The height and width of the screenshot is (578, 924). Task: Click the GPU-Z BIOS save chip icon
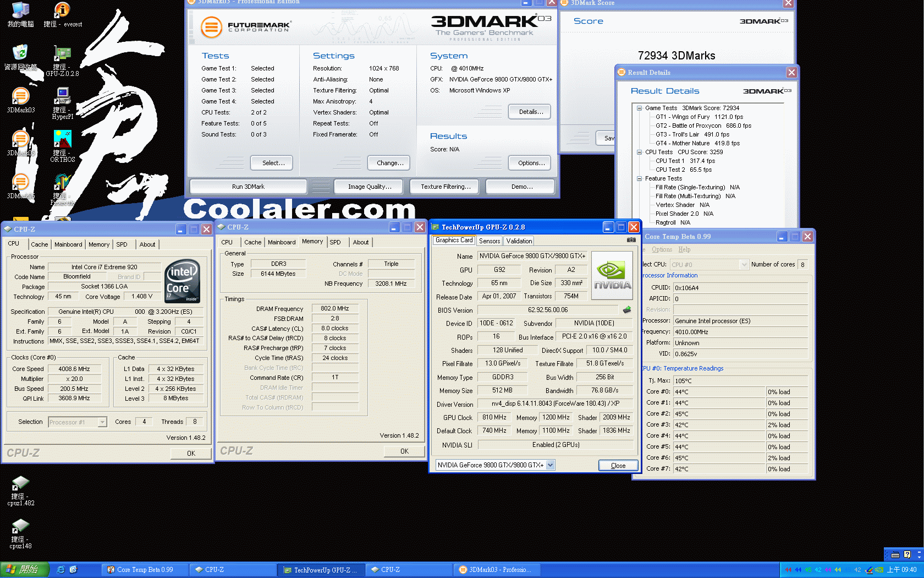click(626, 310)
